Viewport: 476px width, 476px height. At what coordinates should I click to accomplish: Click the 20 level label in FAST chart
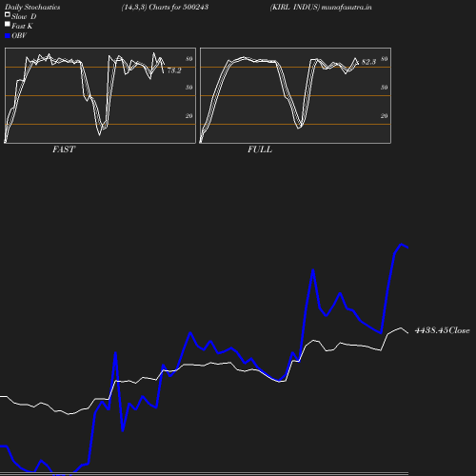(189, 116)
